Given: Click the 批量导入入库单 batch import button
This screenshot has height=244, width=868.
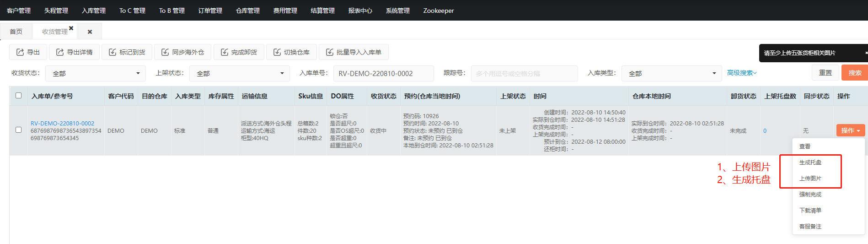Looking at the screenshot, I should click(x=354, y=52).
